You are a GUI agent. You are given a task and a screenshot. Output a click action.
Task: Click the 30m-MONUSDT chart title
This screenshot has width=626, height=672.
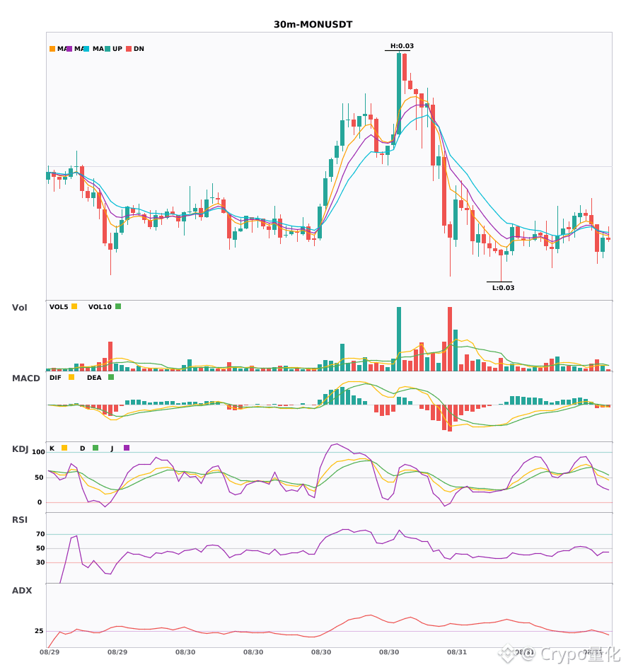point(313,25)
